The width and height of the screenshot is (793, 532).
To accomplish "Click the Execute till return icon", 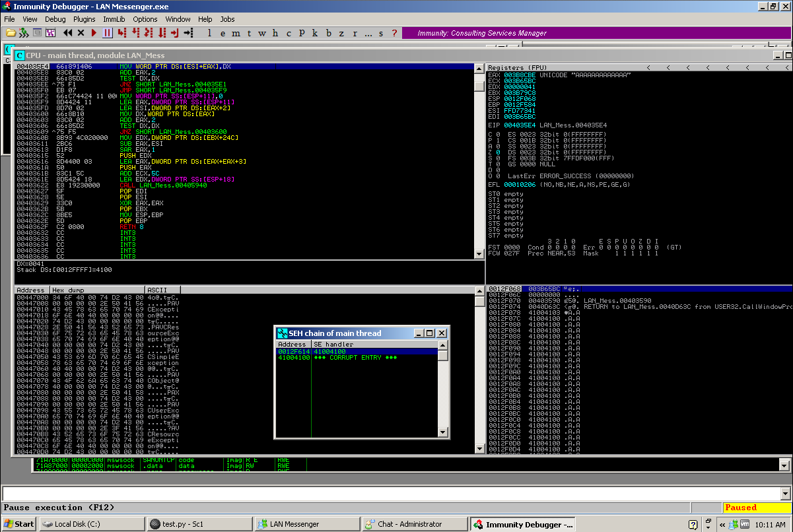I will click(x=175, y=32).
